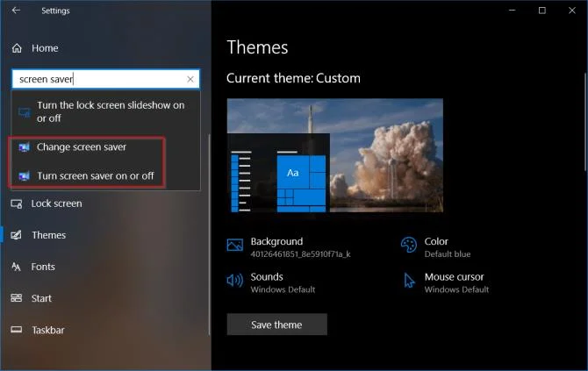588x371 pixels.
Task: Click the Home icon in sidebar
Action: pyautogui.click(x=17, y=48)
